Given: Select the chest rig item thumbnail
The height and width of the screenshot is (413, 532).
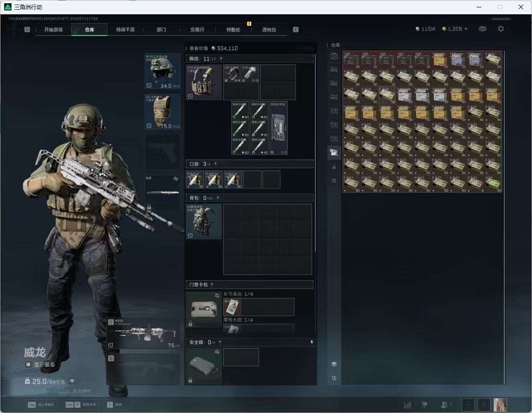Looking at the screenshot, I should [x=204, y=82].
